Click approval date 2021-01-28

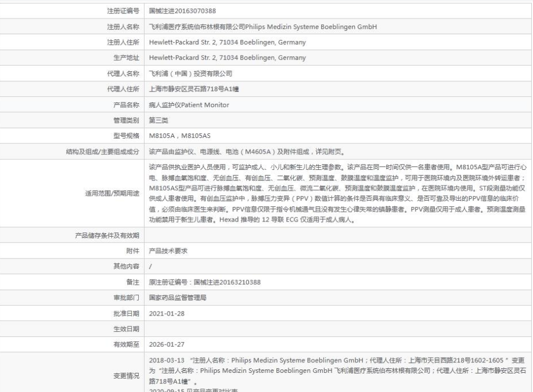point(167,314)
